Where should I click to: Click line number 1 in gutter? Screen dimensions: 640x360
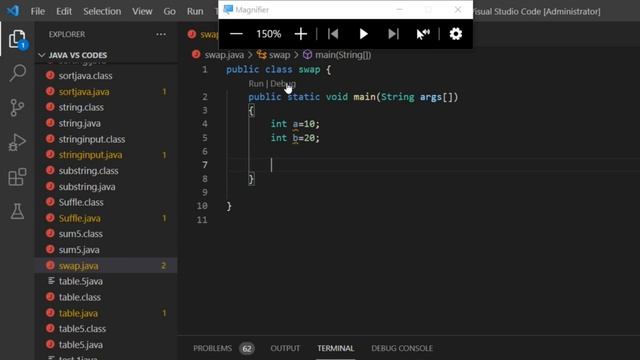click(205, 69)
